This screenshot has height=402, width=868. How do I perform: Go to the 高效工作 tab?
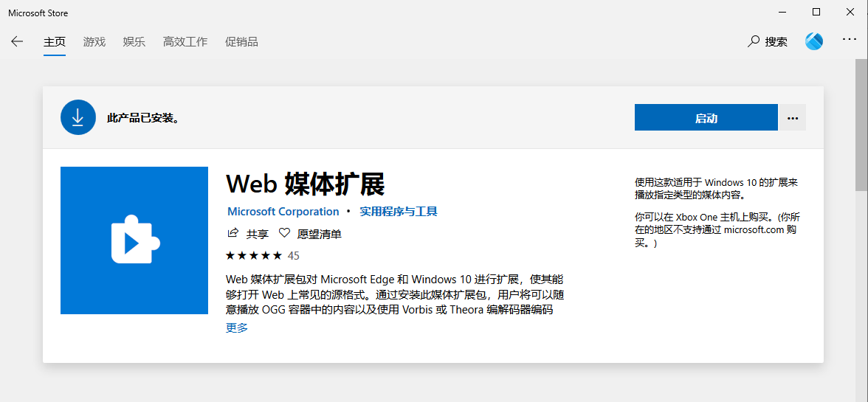coord(185,42)
